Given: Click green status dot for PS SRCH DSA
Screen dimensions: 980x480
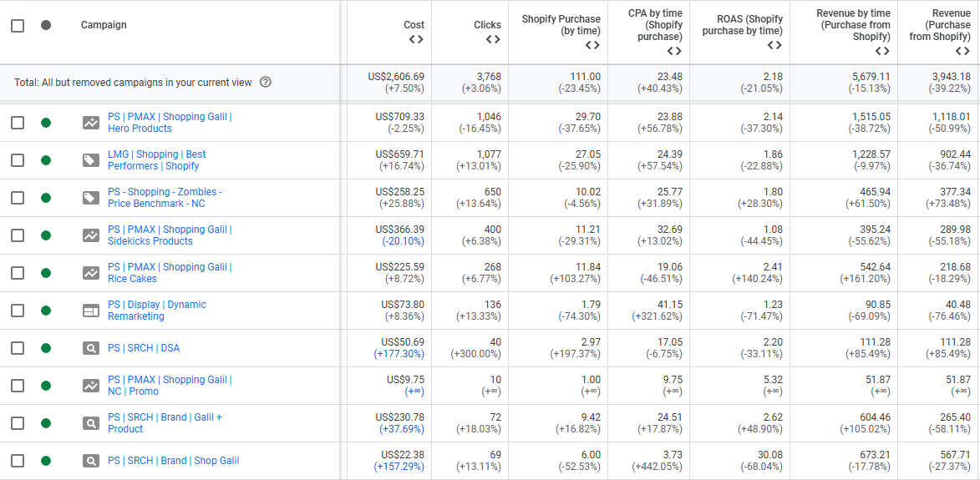Looking at the screenshot, I should [x=46, y=348].
